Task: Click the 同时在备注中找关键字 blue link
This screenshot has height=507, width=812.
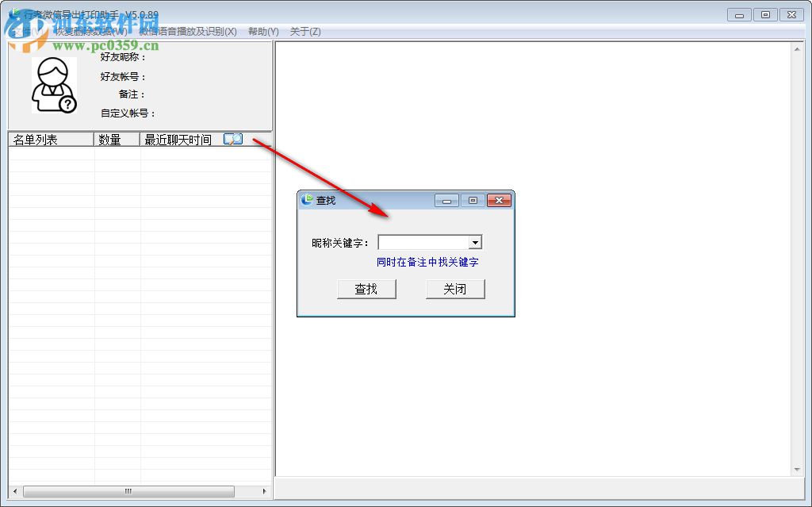Action: coord(429,262)
